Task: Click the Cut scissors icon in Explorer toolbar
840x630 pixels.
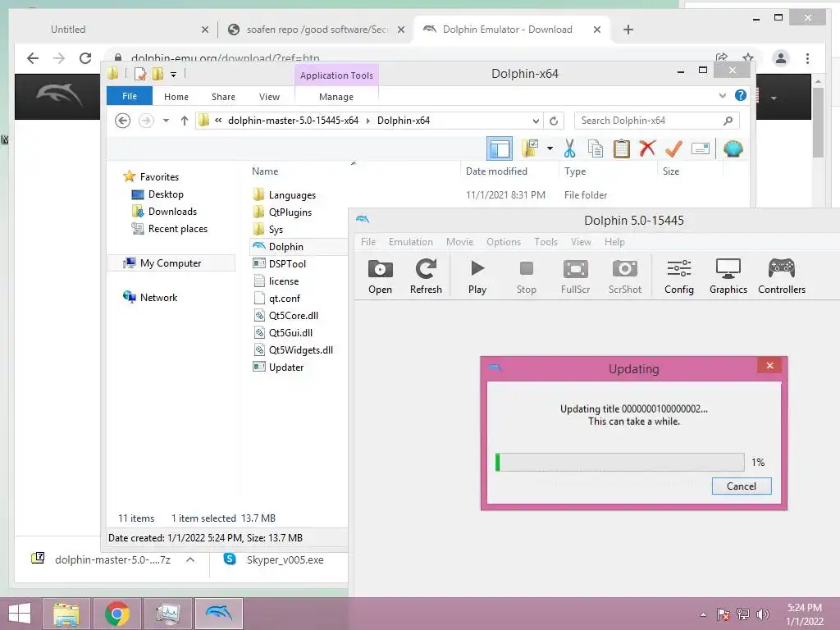Action: (569, 148)
